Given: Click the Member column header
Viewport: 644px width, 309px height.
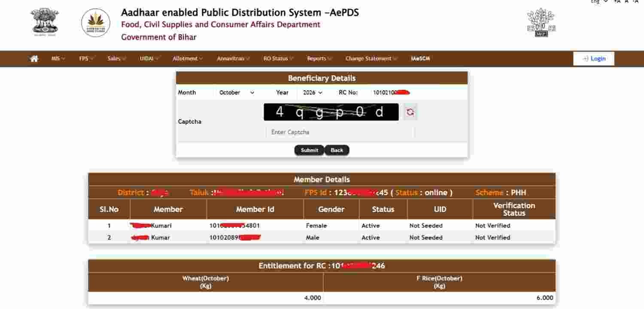Looking at the screenshot, I should point(168,209).
